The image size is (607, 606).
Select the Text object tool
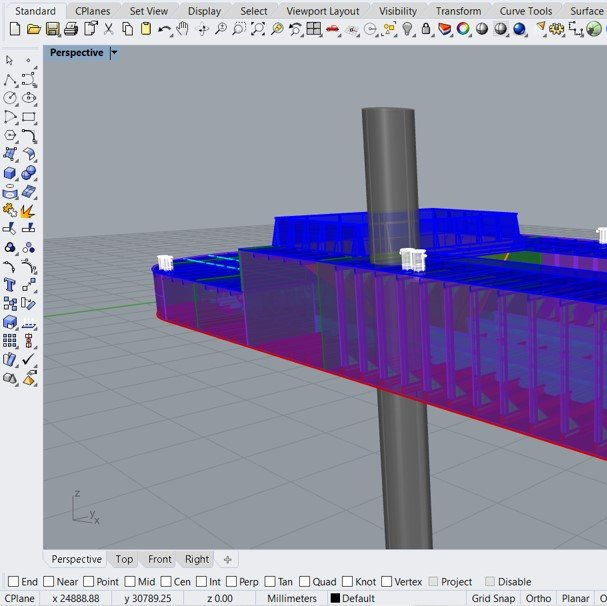pos(10,286)
